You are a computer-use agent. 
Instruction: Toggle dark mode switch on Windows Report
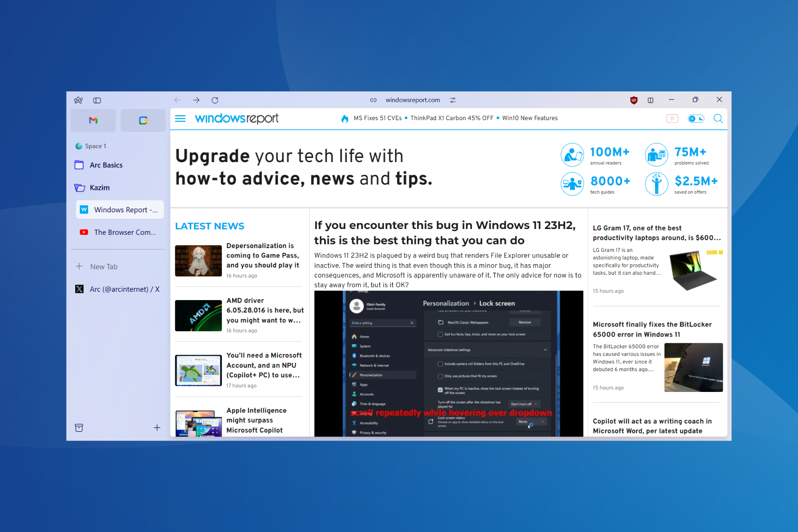696,118
